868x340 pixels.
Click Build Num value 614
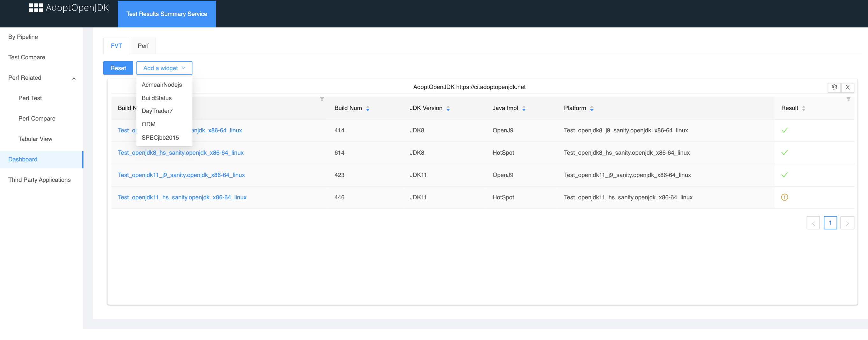339,153
